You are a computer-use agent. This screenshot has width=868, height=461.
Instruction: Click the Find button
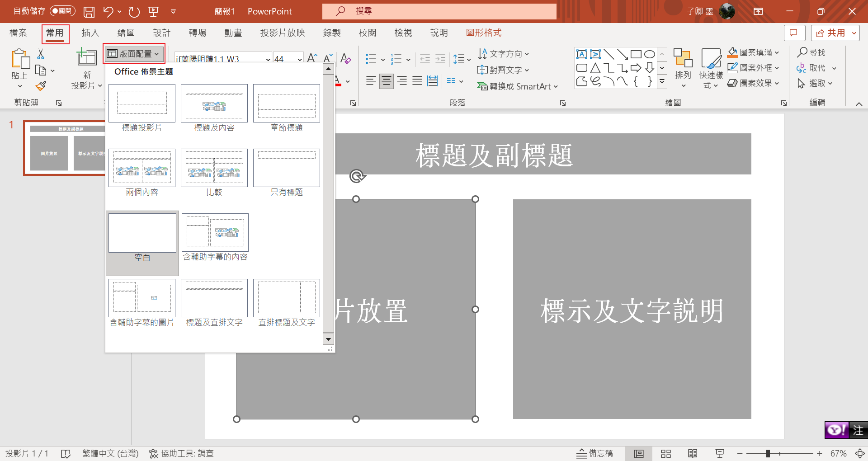pyautogui.click(x=811, y=52)
